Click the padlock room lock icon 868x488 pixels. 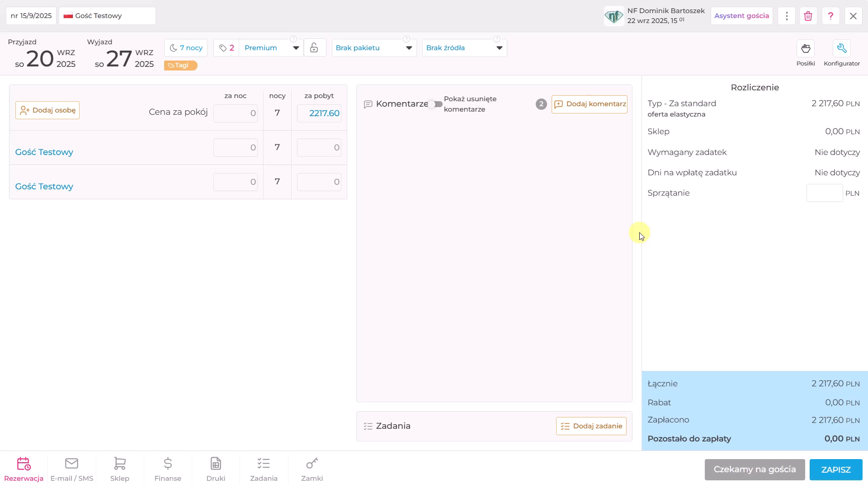314,48
